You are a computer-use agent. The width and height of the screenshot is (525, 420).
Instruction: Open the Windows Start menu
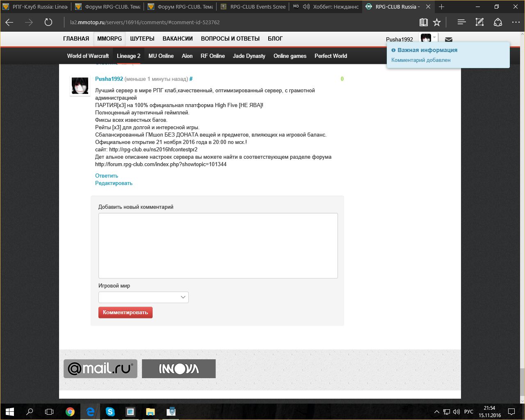[x=10, y=411]
